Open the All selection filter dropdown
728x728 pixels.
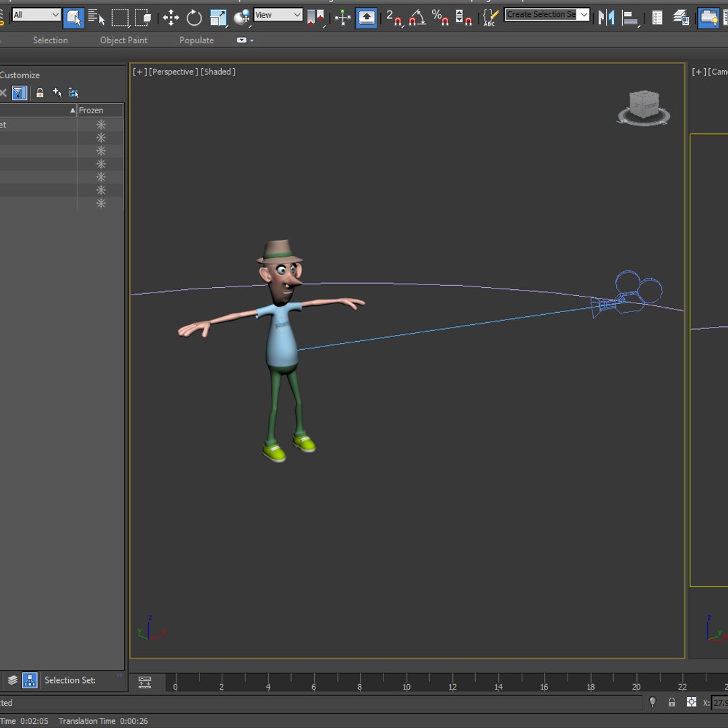click(x=36, y=15)
